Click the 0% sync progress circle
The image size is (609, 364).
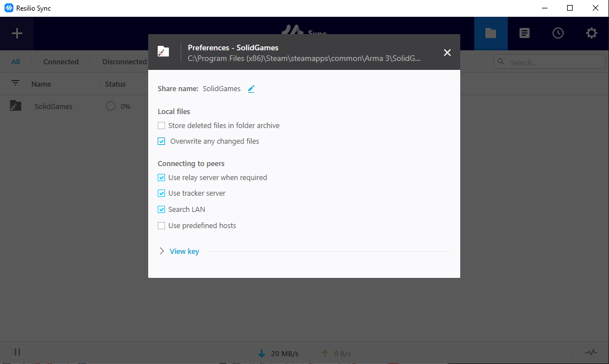coord(111,106)
